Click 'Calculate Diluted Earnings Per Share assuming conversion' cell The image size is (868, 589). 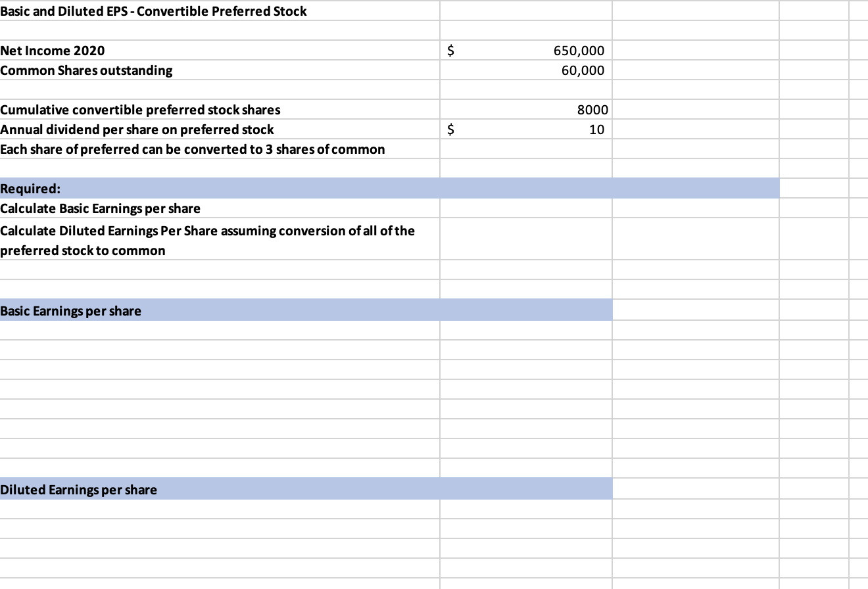click(x=220, y=239)
